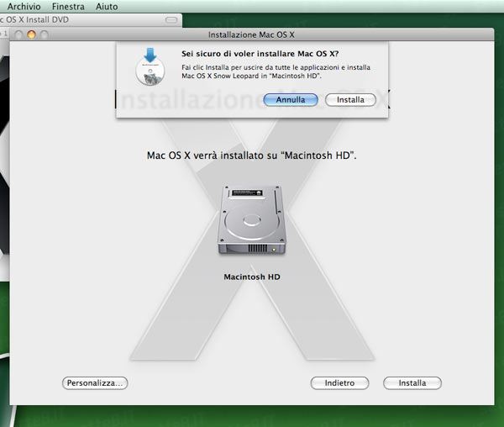Click the Mac OS X Install DVD window title

click(x=34, y=19)
